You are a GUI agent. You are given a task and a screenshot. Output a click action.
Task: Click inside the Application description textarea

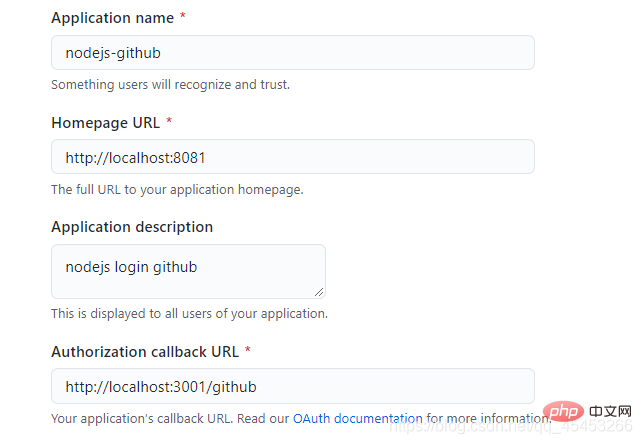click(x=188, y=270)
